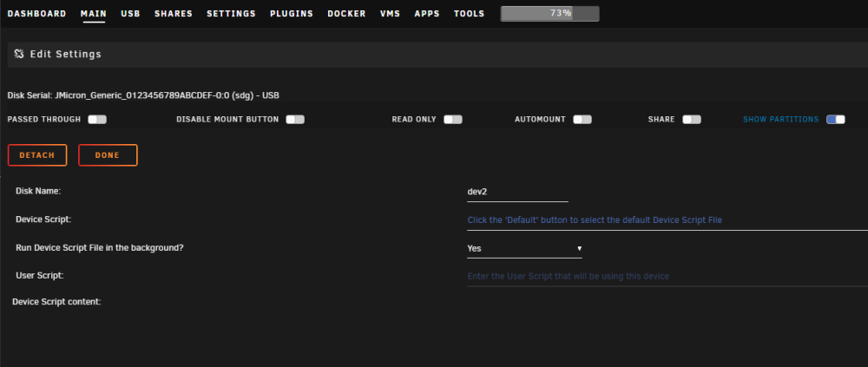This screenshot has height=367, width=868.
Task: Open the Plugins page
Action: pos(292,13)
